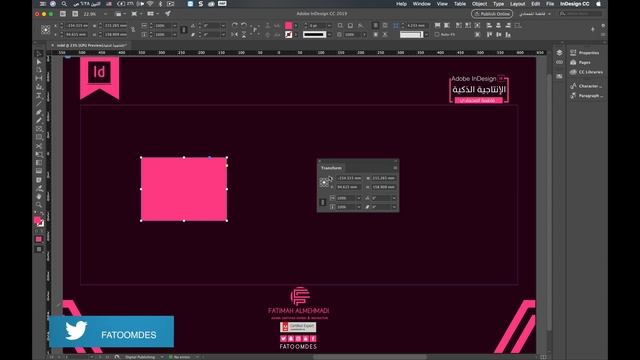The height and width of the screenshot is (360, 640).
Task: Open the Pages panel
Action: click(580, 62)
